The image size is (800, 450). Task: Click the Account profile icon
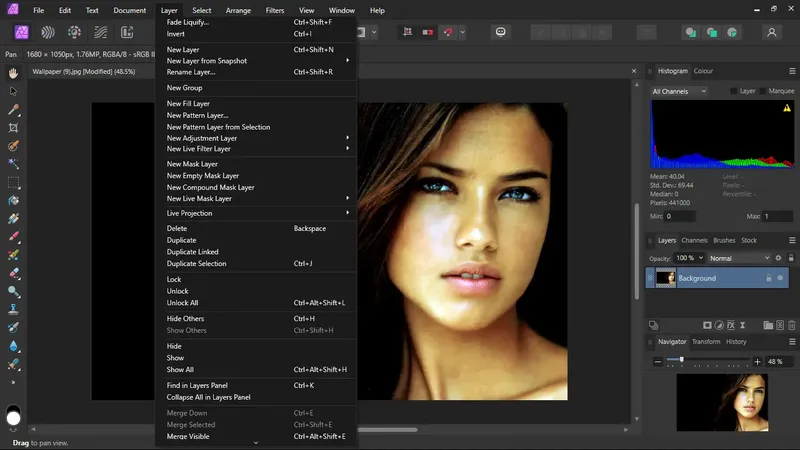tap(772, 32)
